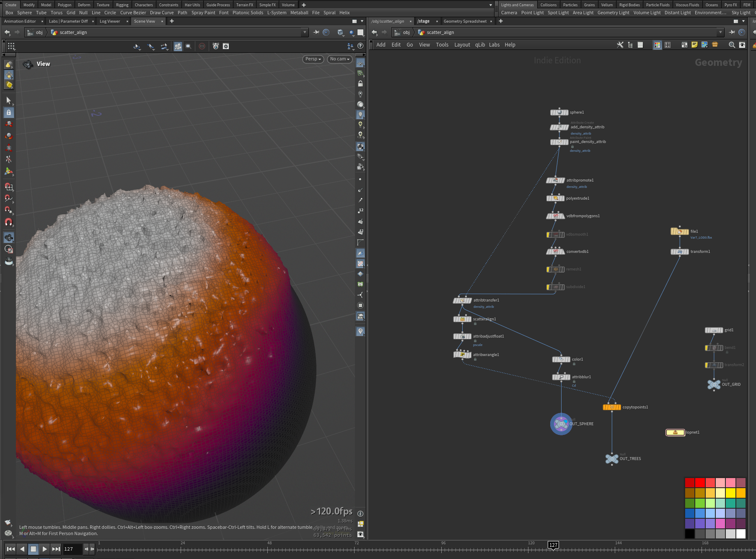Open the No cam camera dropdown
Screen dimensions: 756x559
click(339, 59)
